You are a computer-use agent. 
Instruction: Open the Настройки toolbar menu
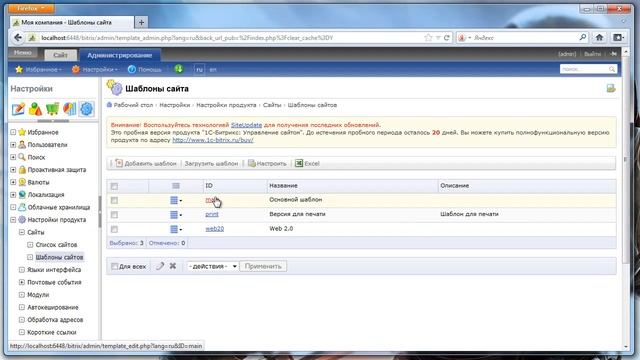pyautogui.click(x=95, y=69)
